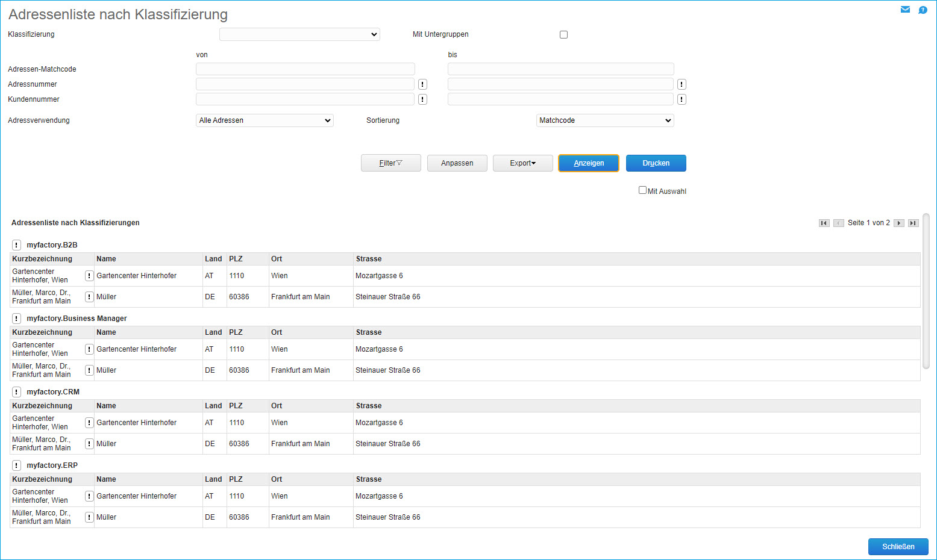Click the Schließen button
Image resolution: width=937 pixels, height=560 pixels.
898,547
